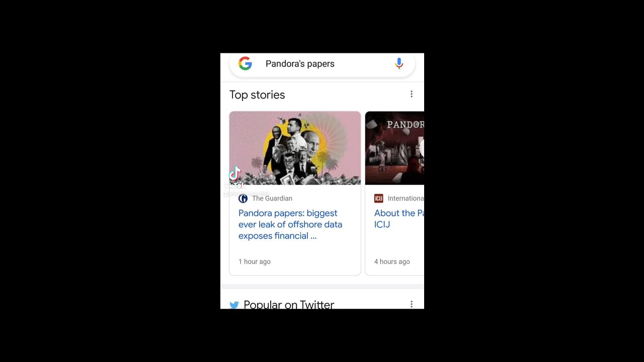The image size is (644, 362).
Task: Click The Guardian source name
Action: tap(272, 199)
